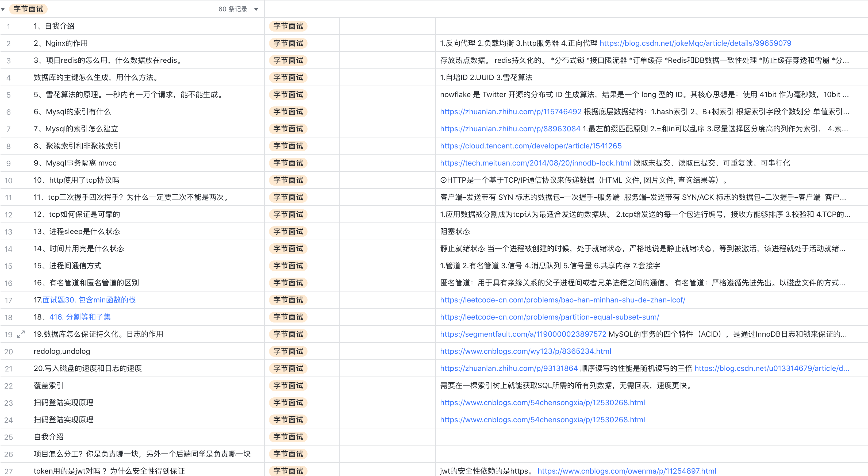Select the answer cell containing 阻塞状态

point(455,231)
